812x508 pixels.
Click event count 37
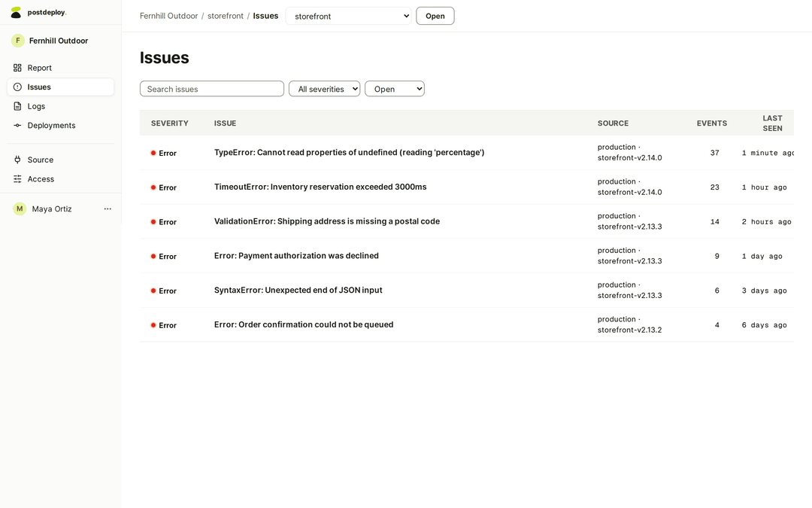pos(715,153)
